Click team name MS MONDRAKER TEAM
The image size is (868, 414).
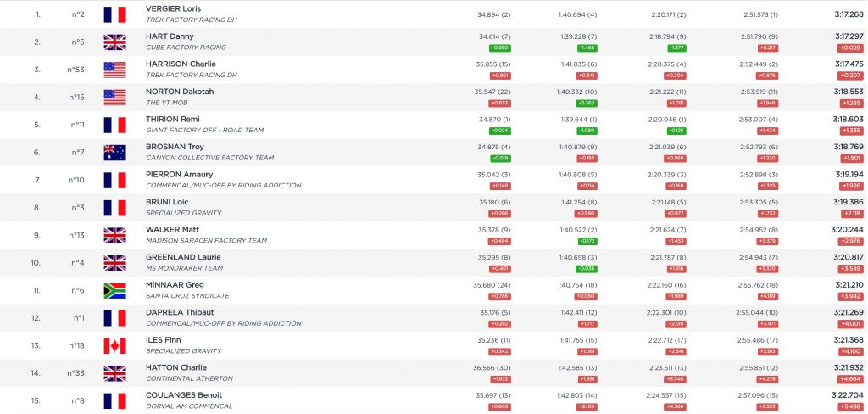tap(184, 268)
